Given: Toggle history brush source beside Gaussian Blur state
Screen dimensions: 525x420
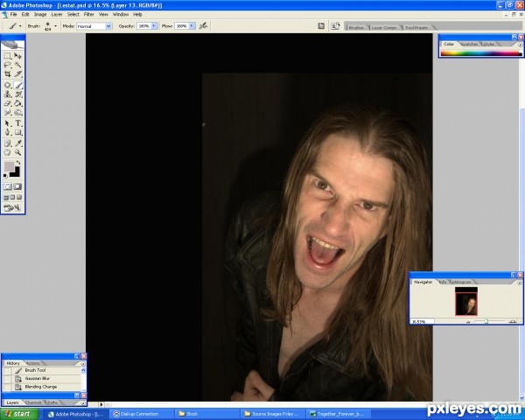Looking at the screenshot, I should 6,379.
